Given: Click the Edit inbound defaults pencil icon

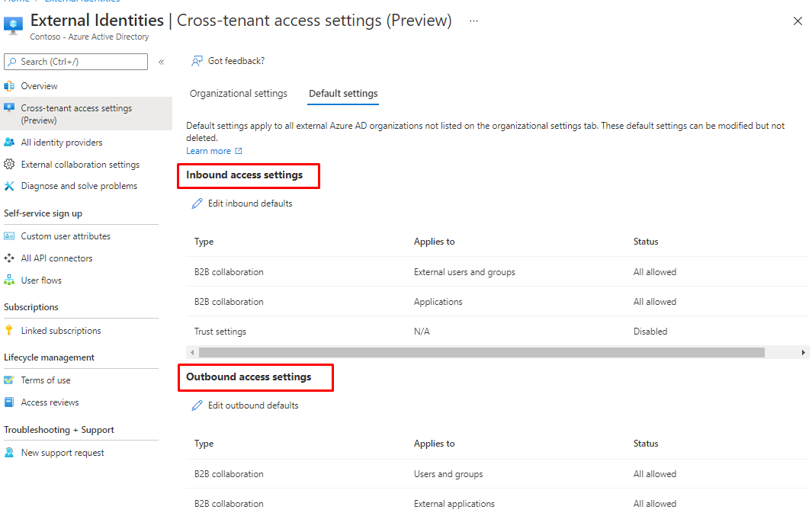Looking at the screenshot, I should (197, 204).
